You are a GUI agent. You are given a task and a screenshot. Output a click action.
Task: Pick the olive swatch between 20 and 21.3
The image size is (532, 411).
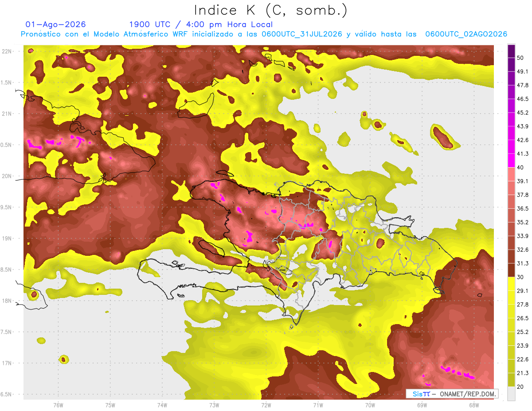pos(511,380)
